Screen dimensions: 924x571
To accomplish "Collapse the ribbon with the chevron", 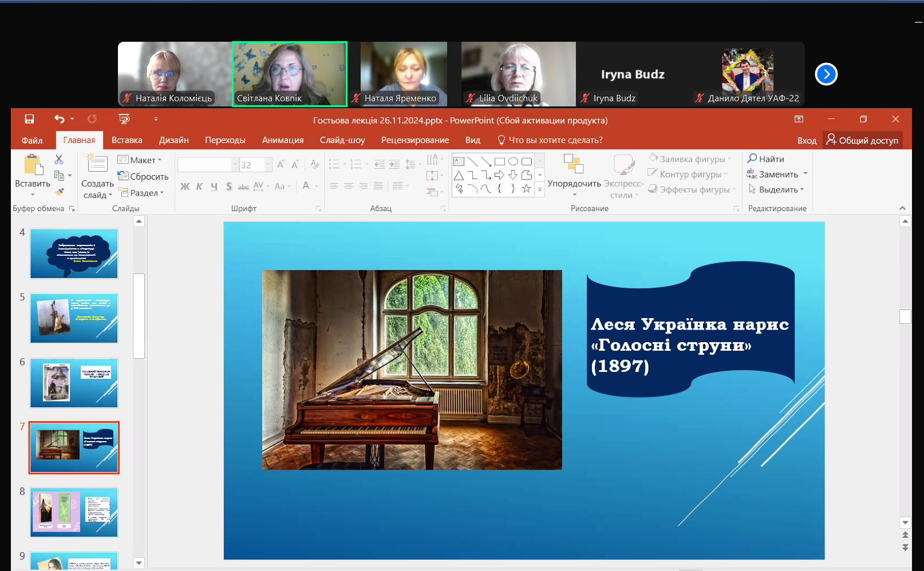I will (x=903, y=208).
